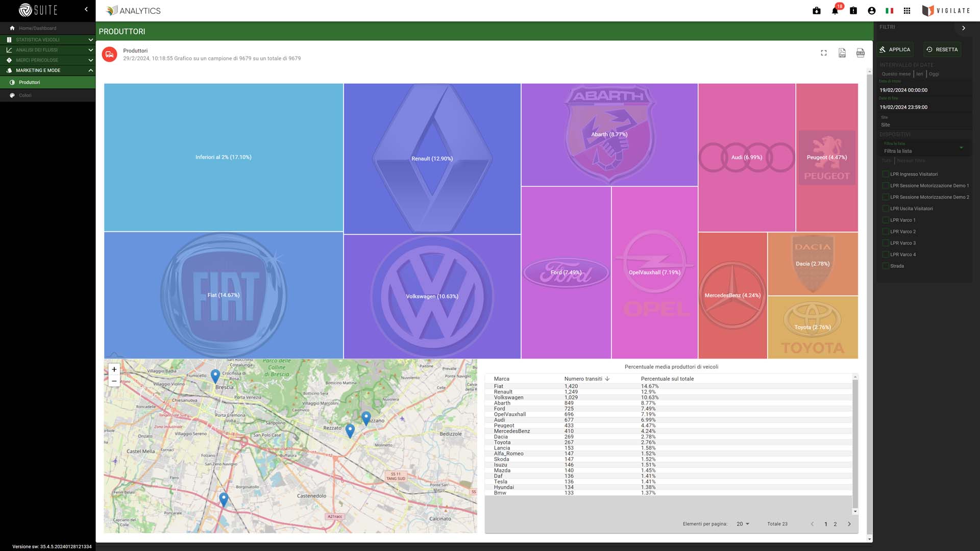Check LPR Varco 1
The height and width of the screenshot is (551, 980).
point(886,220)
